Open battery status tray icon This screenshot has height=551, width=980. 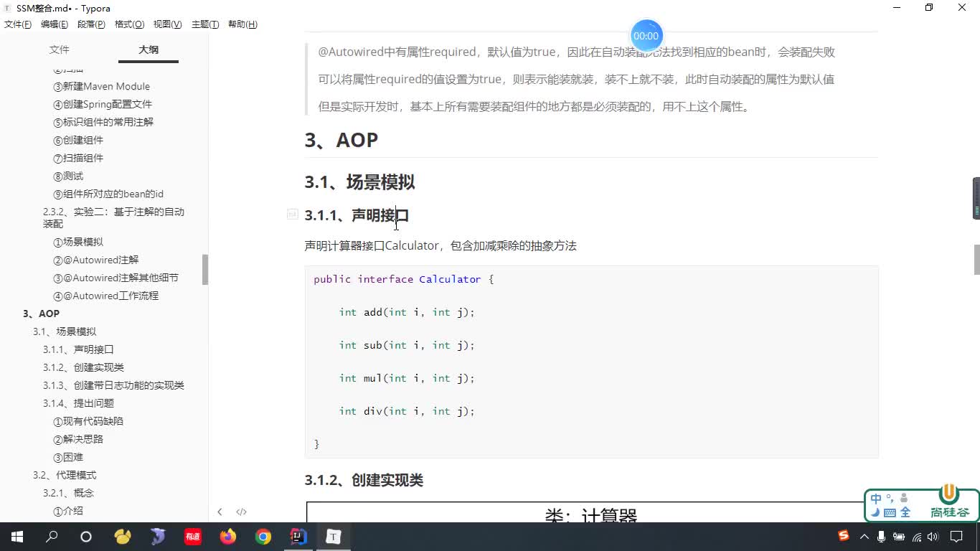pos(899,537)
